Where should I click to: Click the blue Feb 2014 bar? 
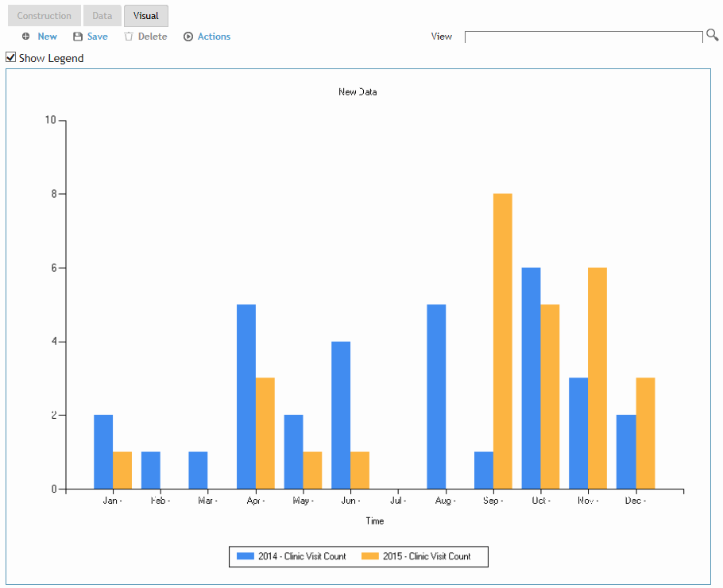point(151,470)
